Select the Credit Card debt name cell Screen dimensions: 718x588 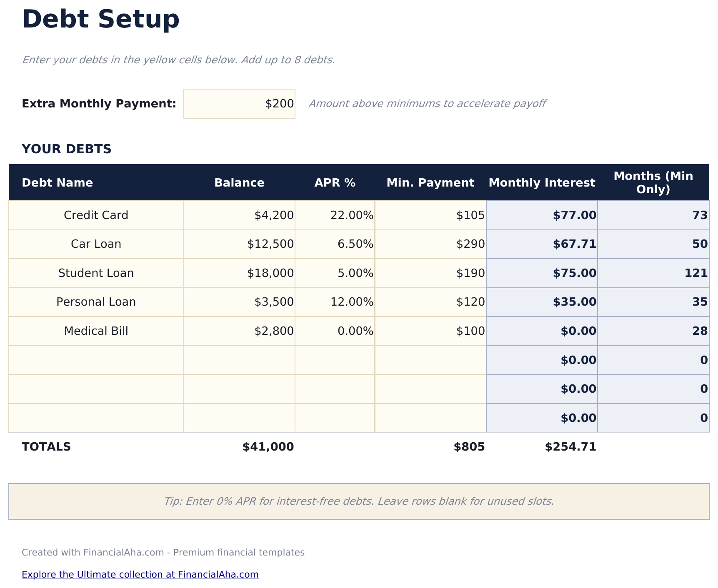click(x=96, y=215)
